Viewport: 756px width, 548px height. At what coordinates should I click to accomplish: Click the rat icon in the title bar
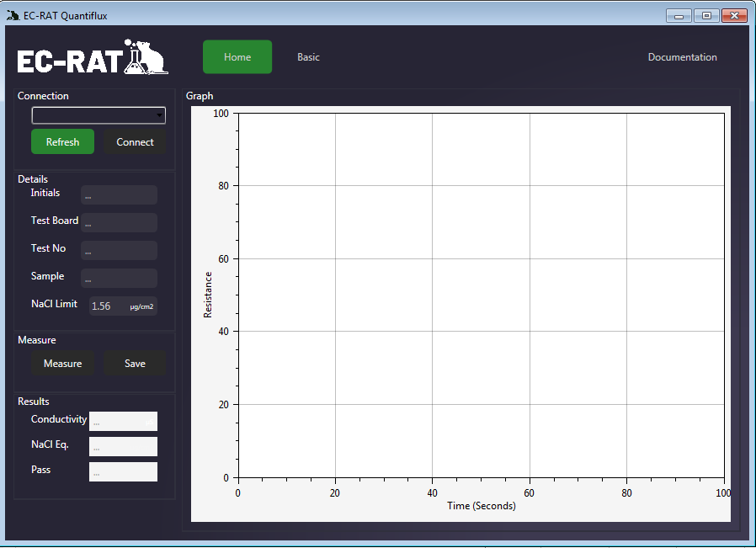13,15
